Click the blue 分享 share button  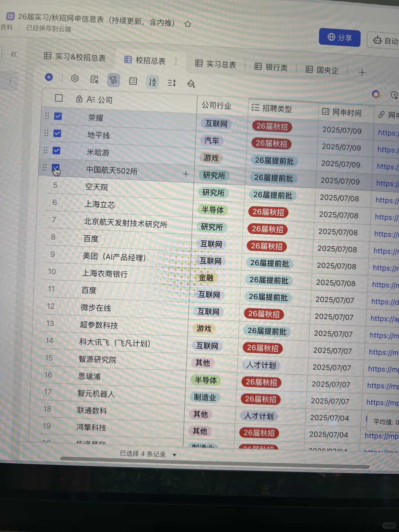[340, 38]
